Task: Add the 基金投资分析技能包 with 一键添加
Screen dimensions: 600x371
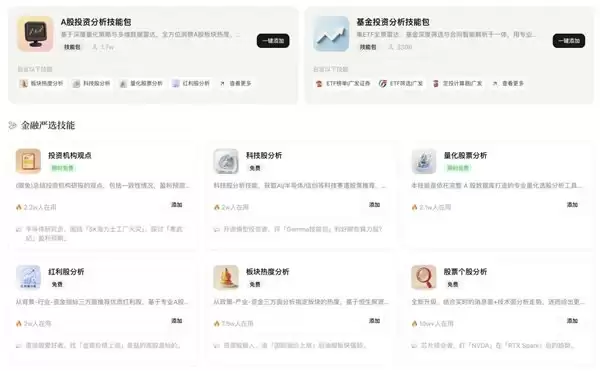Action: click(569, 41)
